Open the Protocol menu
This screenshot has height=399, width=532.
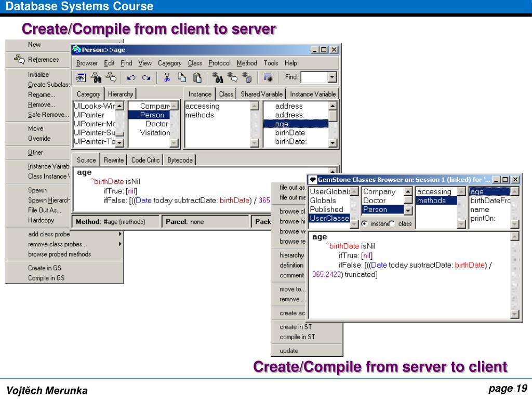[220, 63]
